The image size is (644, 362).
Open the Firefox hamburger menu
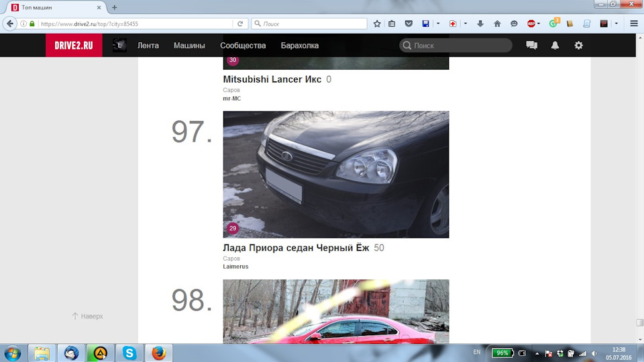coord(634,24)
